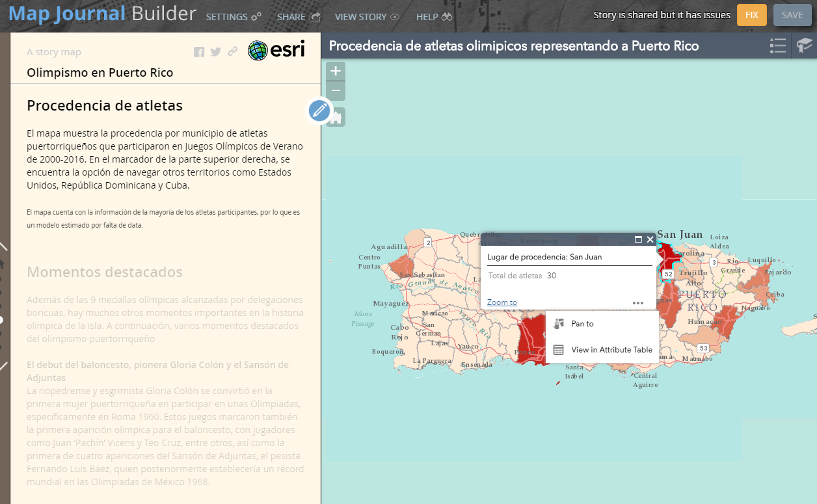Close the San Juan popup
This screenshot has height=504, width=817.
point(650,239)
